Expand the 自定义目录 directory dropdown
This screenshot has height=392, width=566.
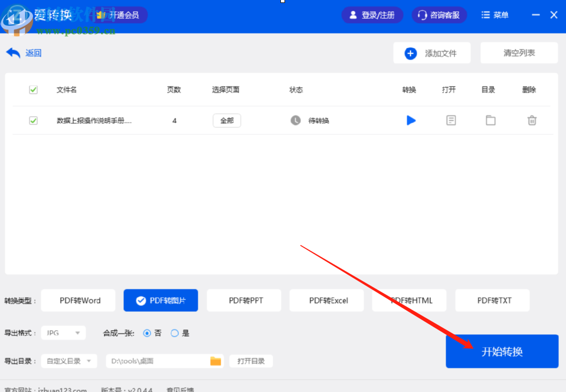click(x=68, y=361)
